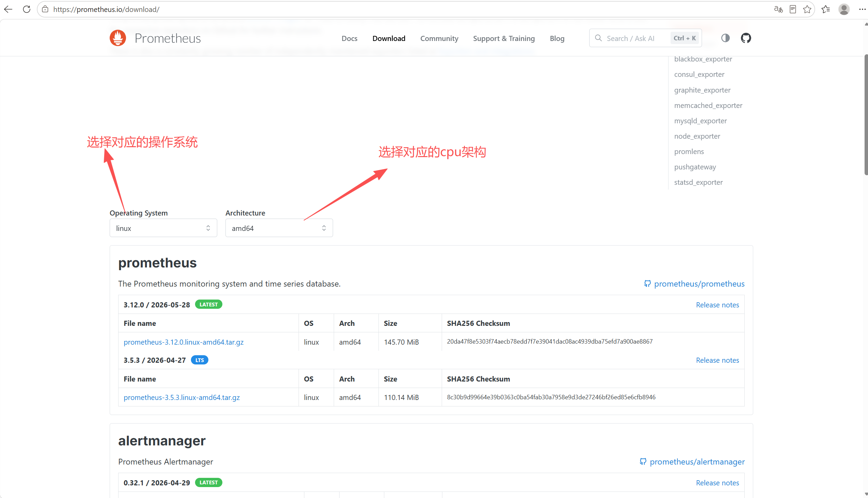Jump to memcached_exporter in sidebar
The width and height of the screenshot is (868, 498).
coord(708,106)
